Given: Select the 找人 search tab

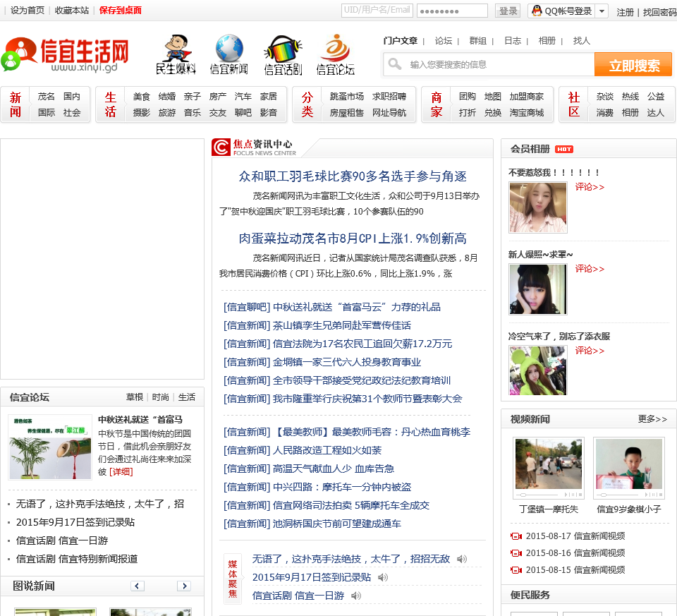Looking at the screenshot, I should 581,41.
